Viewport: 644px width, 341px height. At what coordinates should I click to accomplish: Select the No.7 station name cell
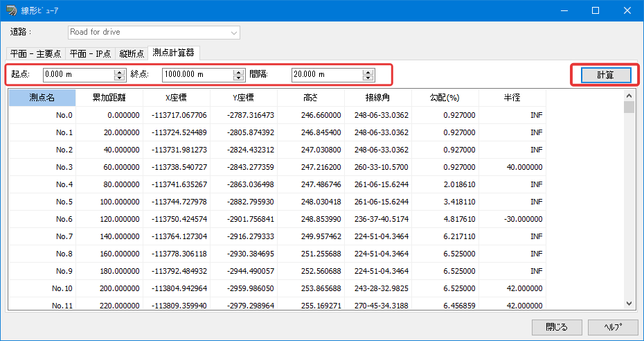42,236
